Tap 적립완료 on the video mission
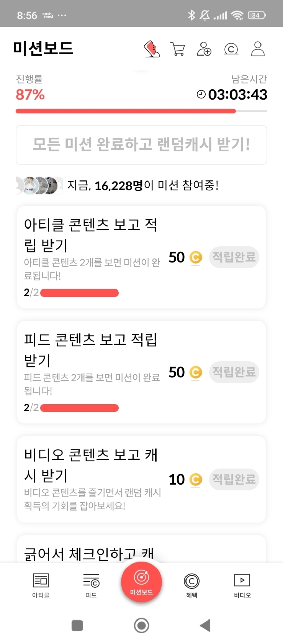Viewport: 283px width, 644px height. (234, 479)
